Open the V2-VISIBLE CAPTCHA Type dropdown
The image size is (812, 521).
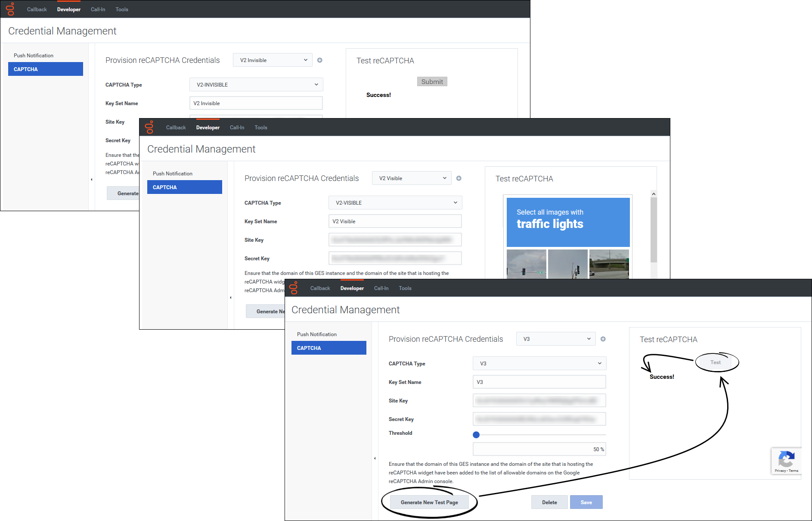[x=395, y=203]
